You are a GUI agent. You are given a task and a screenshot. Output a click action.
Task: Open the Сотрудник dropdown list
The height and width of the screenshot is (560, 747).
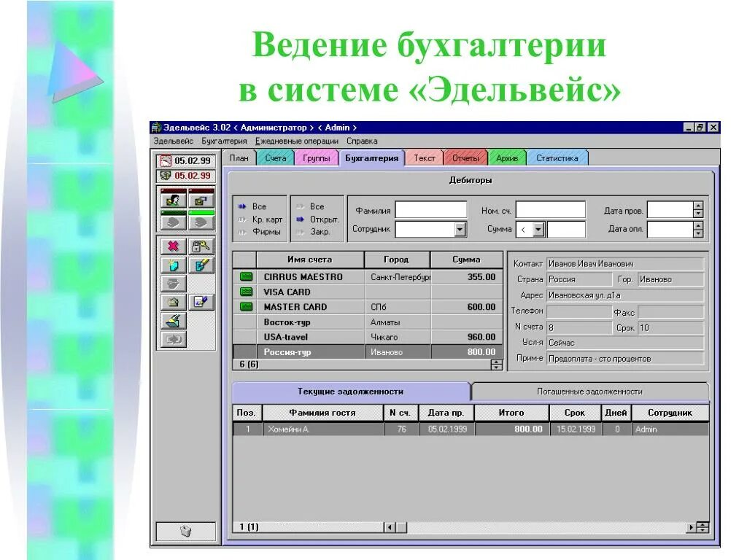(x=460, y=230)
